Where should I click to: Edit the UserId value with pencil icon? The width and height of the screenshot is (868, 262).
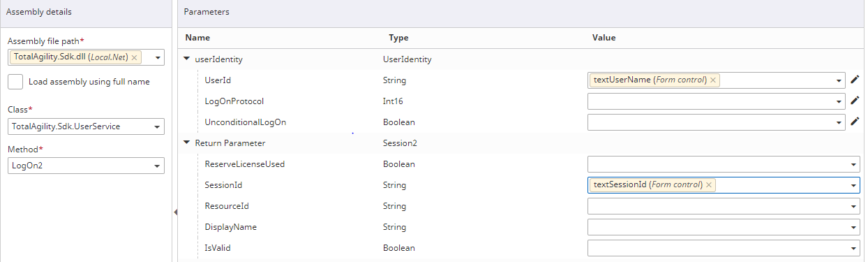click(855, 80)
